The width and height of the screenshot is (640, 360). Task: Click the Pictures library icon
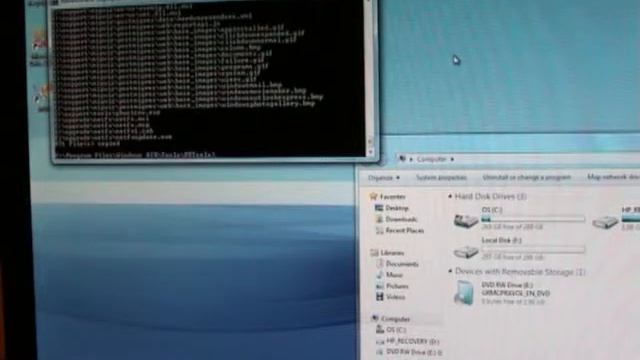pyautogui.click(x=380, y=286)
